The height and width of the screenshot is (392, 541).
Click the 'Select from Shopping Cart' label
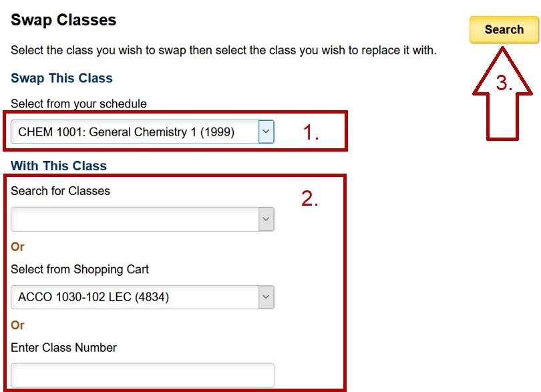79,270
